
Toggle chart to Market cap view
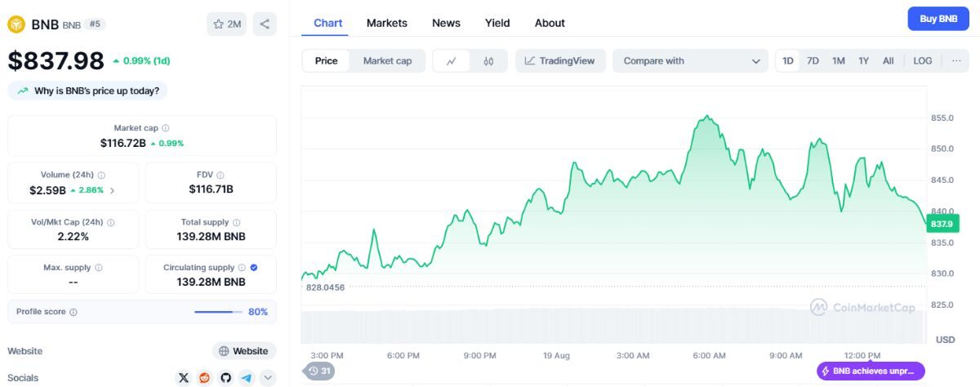click(387, 61)
